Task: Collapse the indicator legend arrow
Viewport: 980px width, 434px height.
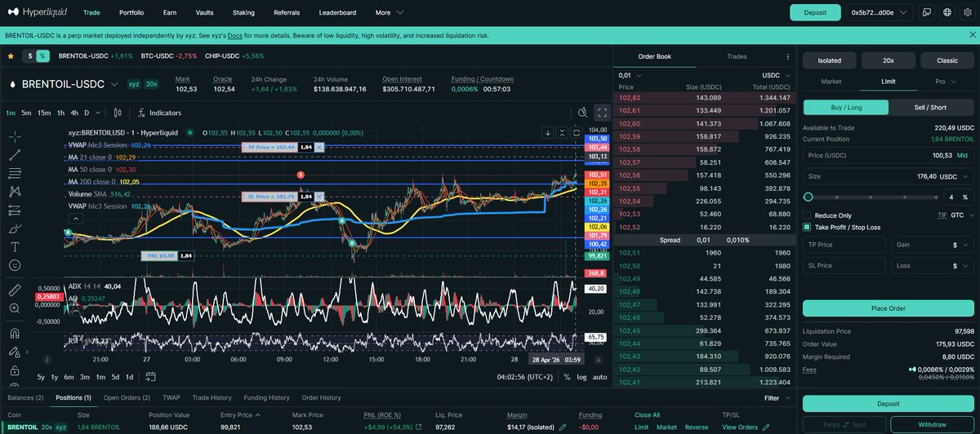Action: pos(76,218)
